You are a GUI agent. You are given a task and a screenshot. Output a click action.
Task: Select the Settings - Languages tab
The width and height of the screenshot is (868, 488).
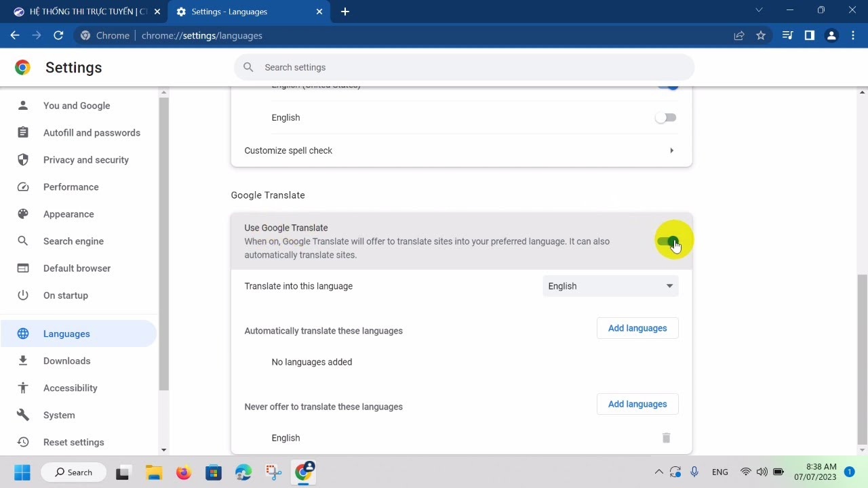248,12
